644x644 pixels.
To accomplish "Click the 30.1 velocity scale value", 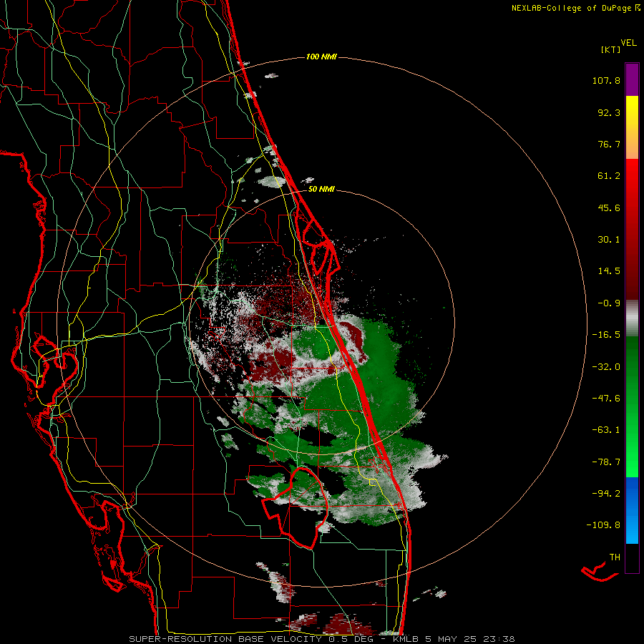I will pos(609,240).
